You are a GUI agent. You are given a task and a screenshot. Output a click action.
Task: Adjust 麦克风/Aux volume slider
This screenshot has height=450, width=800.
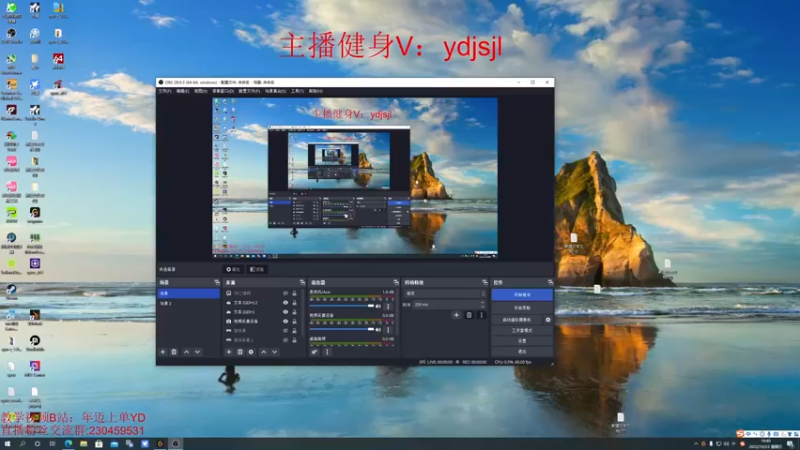click(342, 306)
